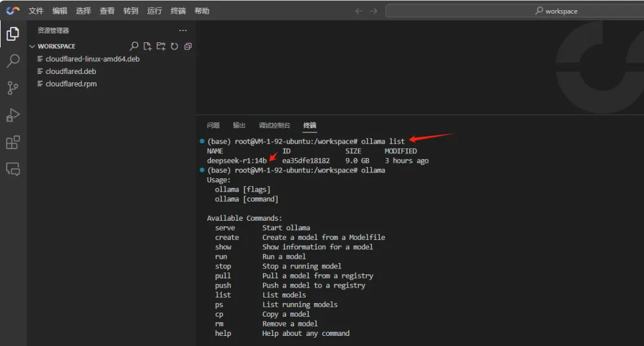Screen dimensions: 644x346
Task: Click the 资源管理器 panel title
Action: click(x=54, y=30)
